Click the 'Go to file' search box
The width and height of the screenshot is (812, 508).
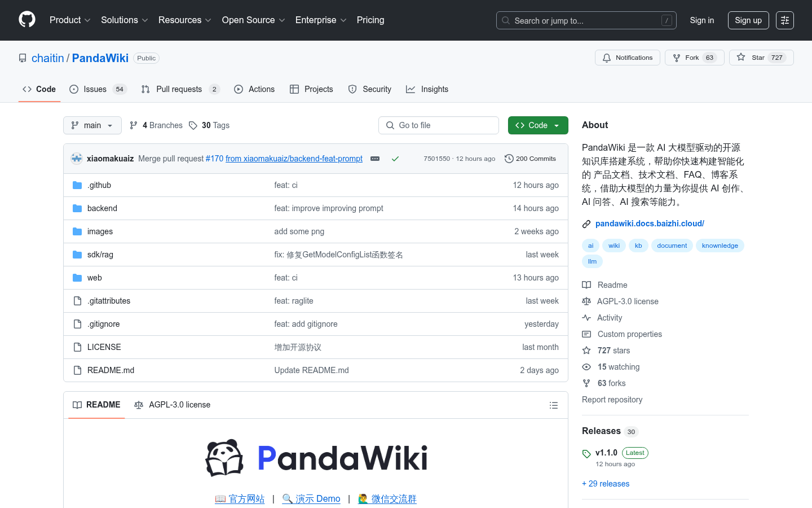click(x=439, y=125)
